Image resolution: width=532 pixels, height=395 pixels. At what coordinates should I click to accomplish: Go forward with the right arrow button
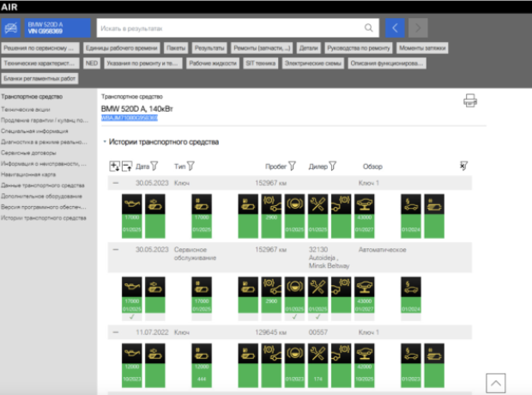(x=418, y=27)
